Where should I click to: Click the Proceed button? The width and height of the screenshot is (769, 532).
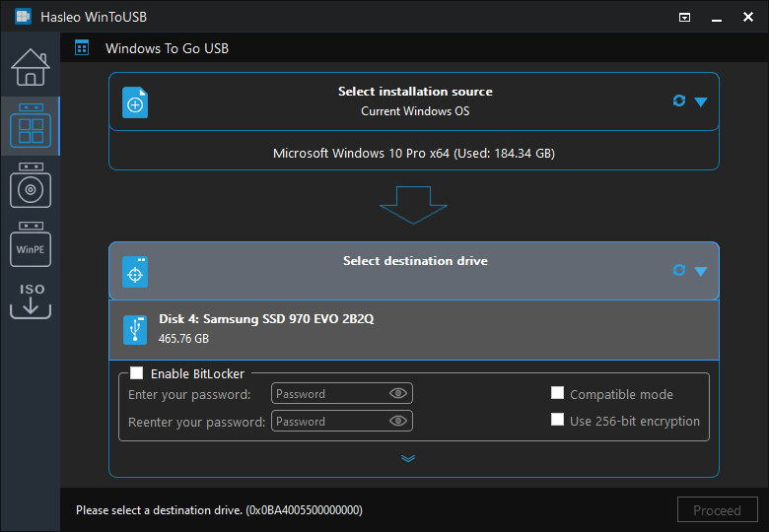coord(717,510)
